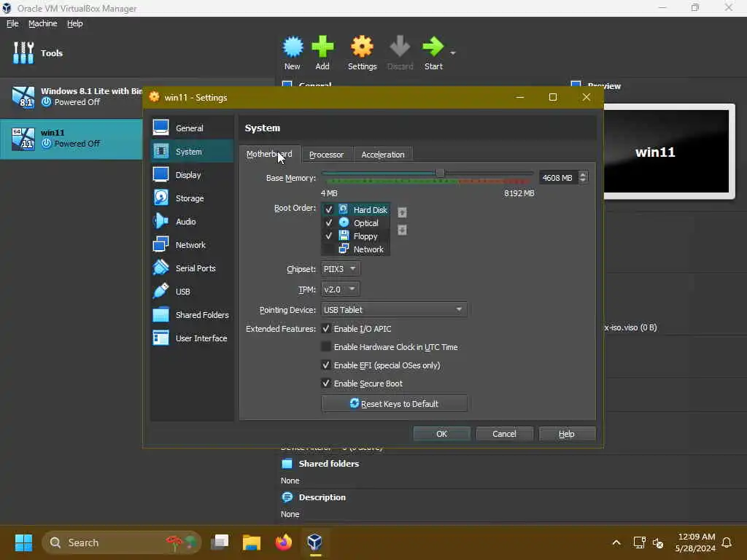Select Windows 8.1 Lite virtual machine
The width and height of the screenshot is (747, 560).
click(71, 97)
